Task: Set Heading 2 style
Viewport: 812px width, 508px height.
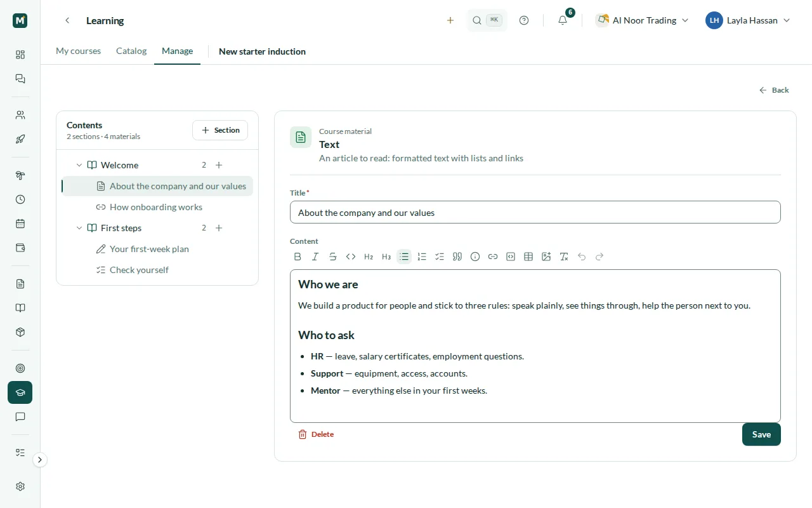Action: click(x=369, y=257)
